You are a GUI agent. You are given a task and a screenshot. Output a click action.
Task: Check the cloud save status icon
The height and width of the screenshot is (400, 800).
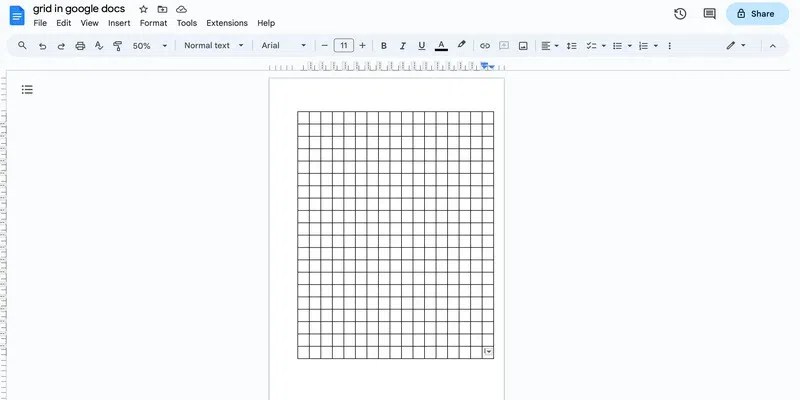[x=181, y=9]
